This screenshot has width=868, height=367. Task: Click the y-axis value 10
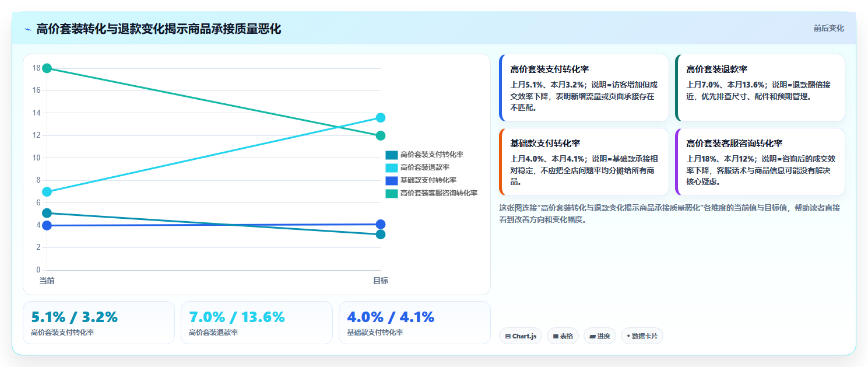(36, 158)
